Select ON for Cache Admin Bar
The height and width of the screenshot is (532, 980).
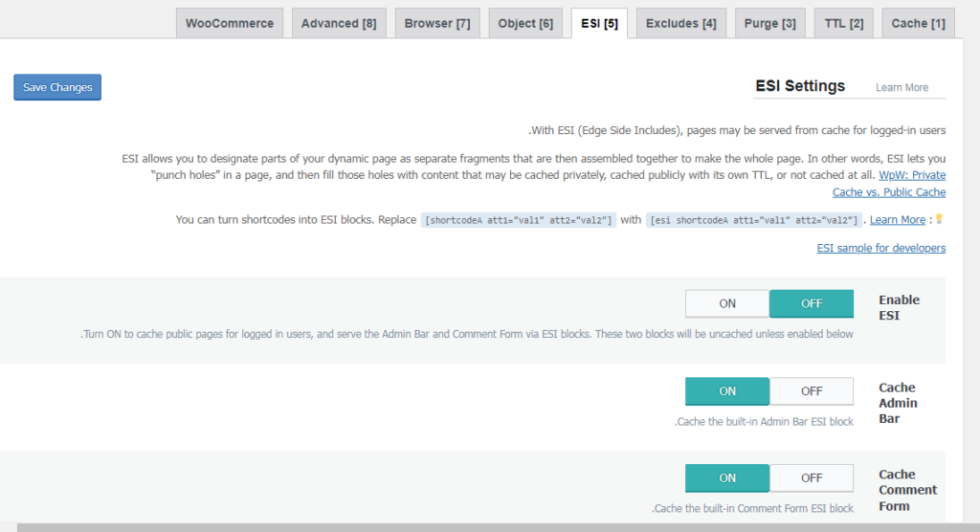[727, 391]
